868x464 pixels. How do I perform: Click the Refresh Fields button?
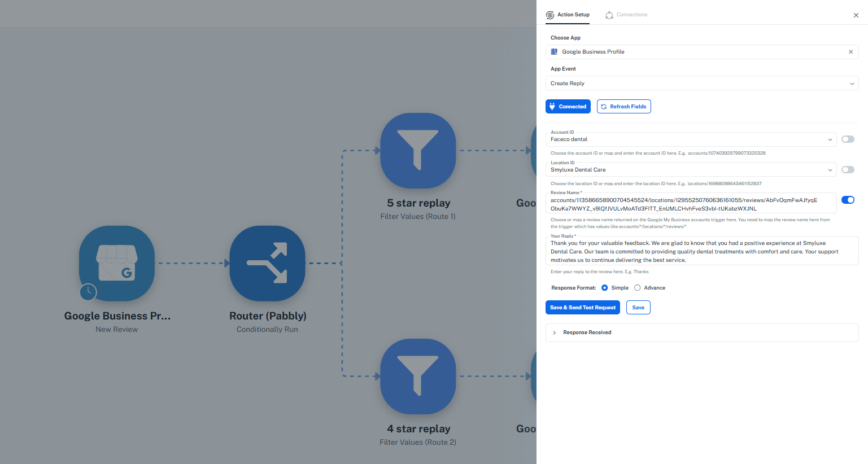click(624, 107)
